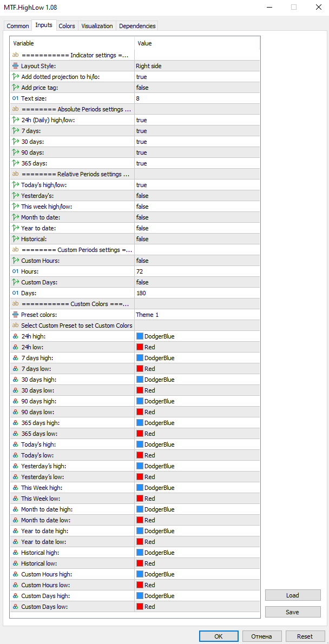Click the integer icon beside Text size
Screen dimensions: 329x644
point(15,98)
